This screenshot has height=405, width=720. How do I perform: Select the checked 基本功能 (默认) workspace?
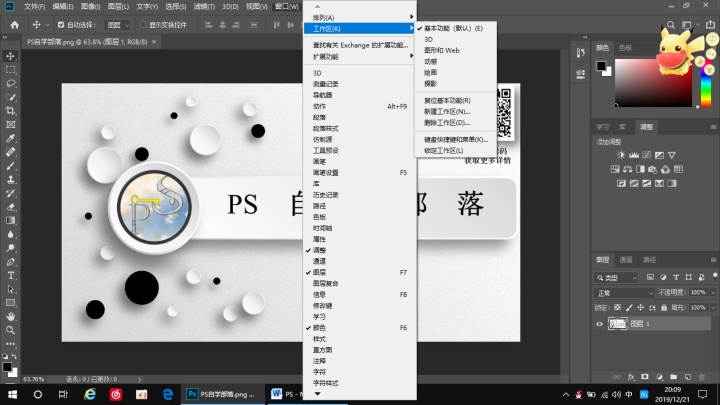(x=455, y=28)
